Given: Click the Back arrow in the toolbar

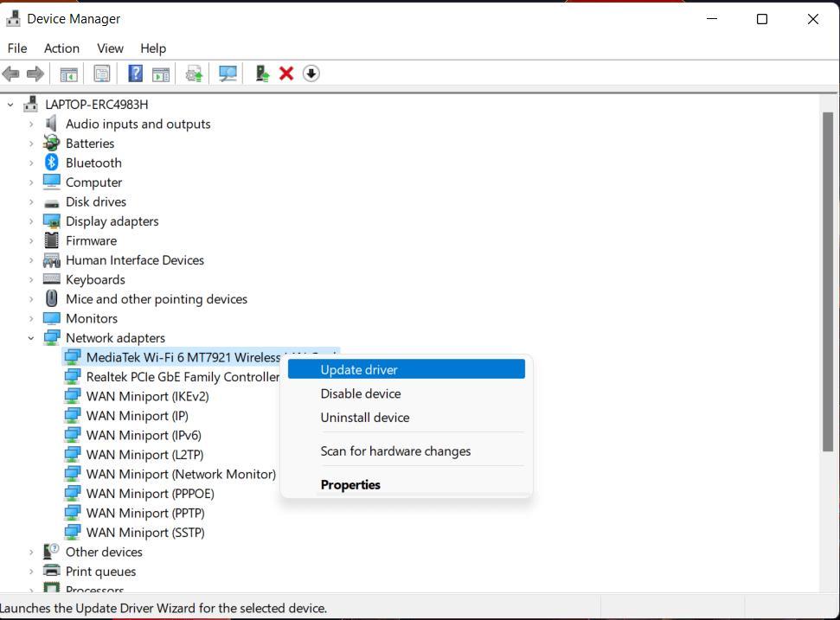Looking at the screenshot, I should tap(10, 74).
